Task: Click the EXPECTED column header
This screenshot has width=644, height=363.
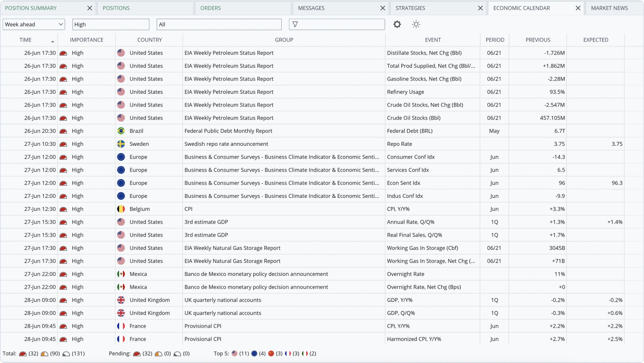Action: click(595, 40)
